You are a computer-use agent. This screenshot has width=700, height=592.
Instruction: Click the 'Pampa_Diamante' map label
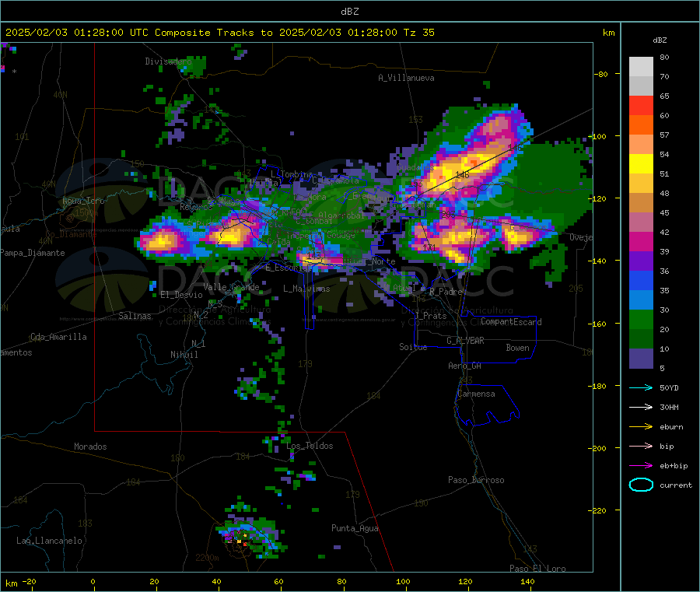(33, 253)
